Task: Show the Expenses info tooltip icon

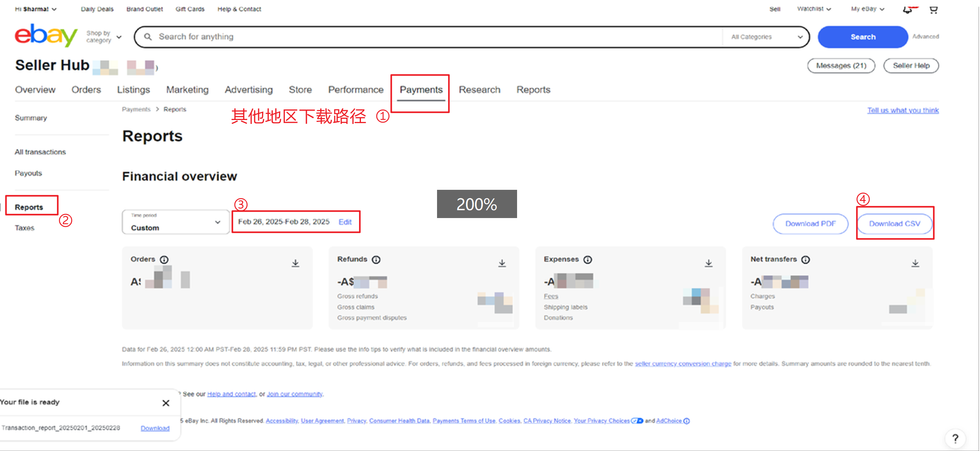Action: [x=588, y=260]
